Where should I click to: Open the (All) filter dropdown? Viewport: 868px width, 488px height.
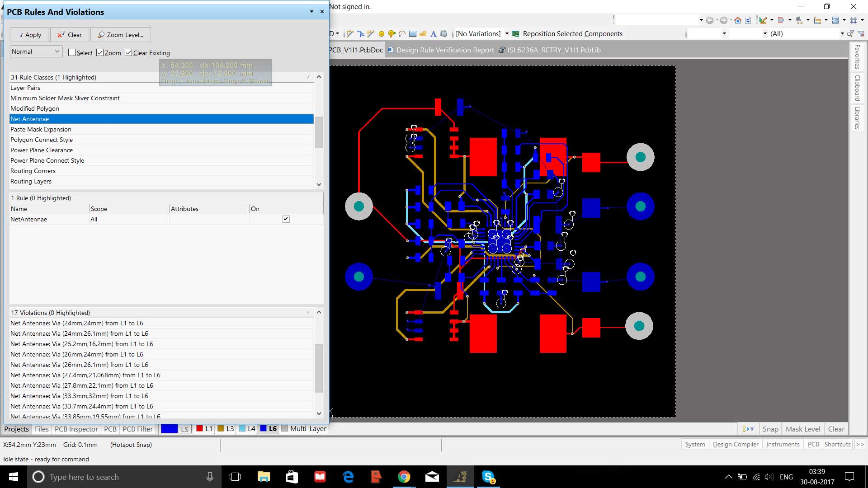pyautogui.click(x=842, y=34)
